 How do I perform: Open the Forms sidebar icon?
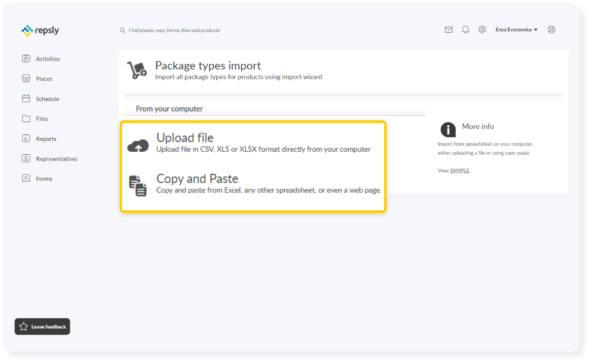pos(26,179)
